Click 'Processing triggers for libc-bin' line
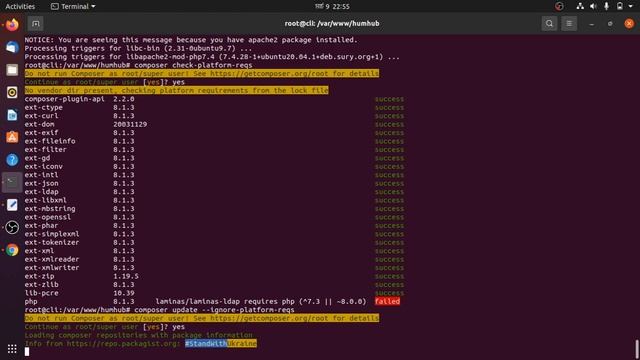Viewport: 640px width, 360px height. [138, 48]
